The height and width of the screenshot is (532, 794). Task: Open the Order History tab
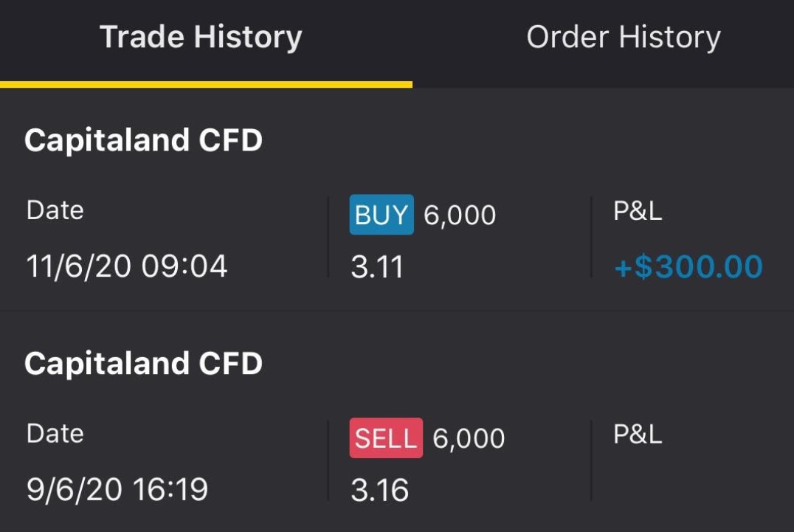(x=623, y=37)
